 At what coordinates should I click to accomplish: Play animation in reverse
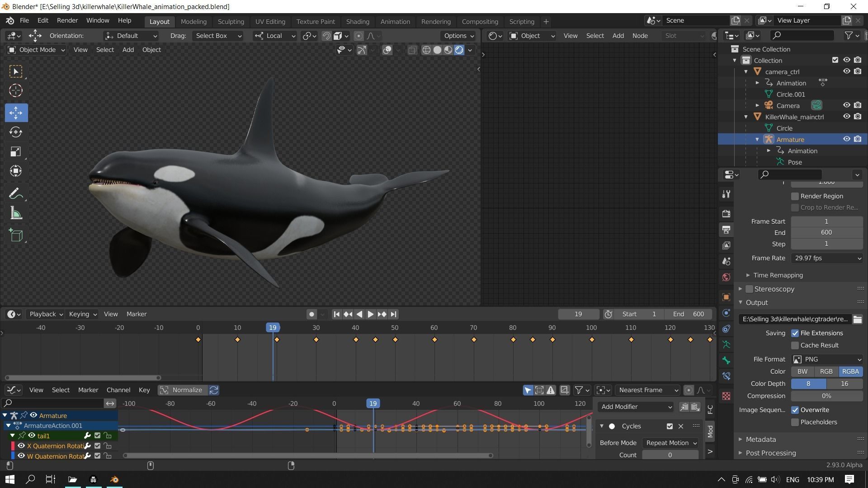[359, 314]
